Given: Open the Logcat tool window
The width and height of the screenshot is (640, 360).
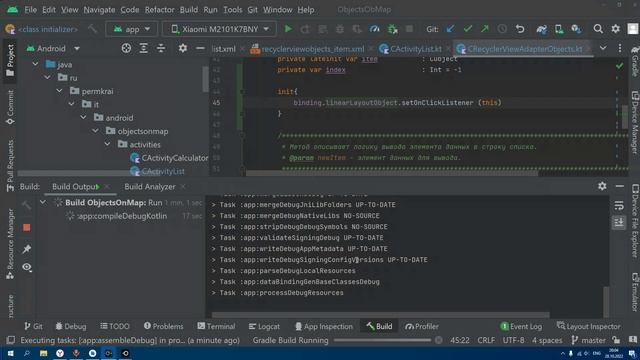Looking at the screenshot, I should coord(264,326).
